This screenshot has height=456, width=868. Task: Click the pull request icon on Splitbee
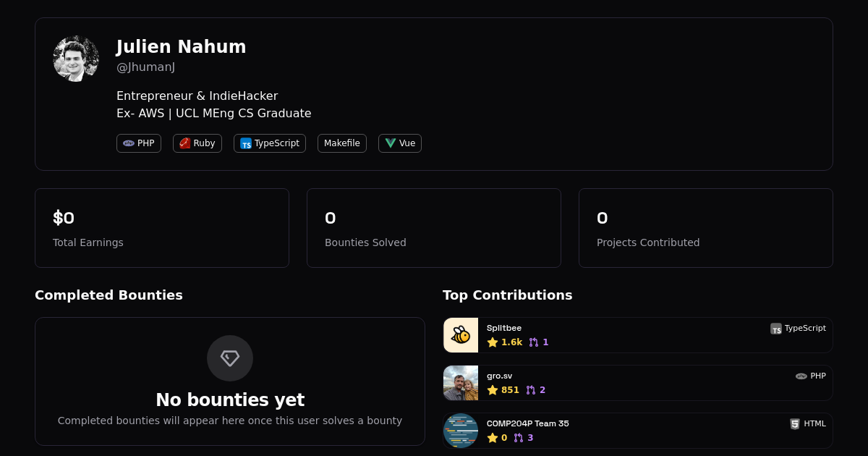pyautogui.click(x=534, y=342)
